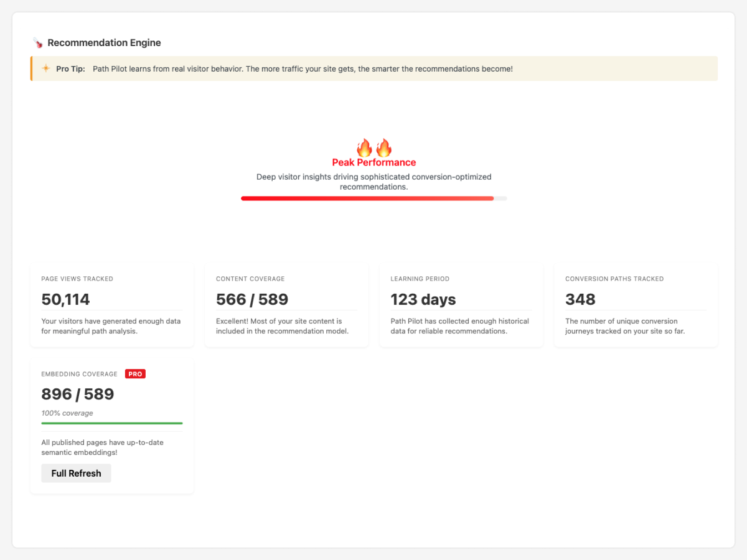Click the Pro Tip sparkle icon
Viewport: 747px width, 560px height.
click(46, 68)
